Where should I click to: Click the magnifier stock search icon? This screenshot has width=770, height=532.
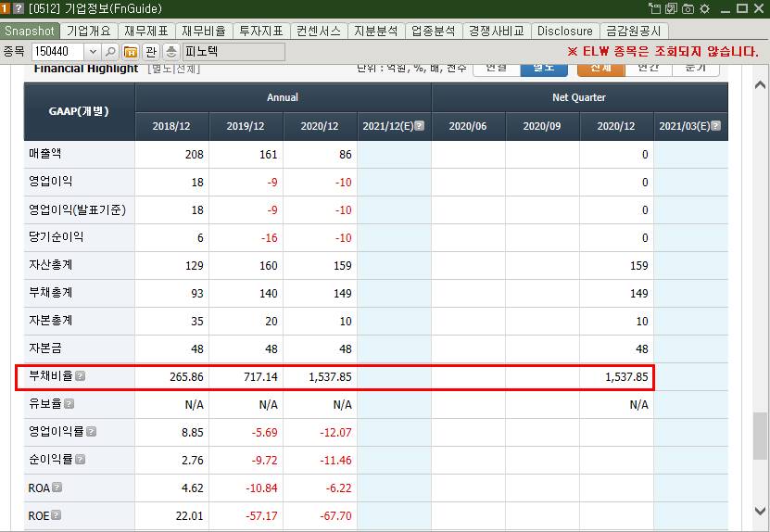tap(111, 52)
